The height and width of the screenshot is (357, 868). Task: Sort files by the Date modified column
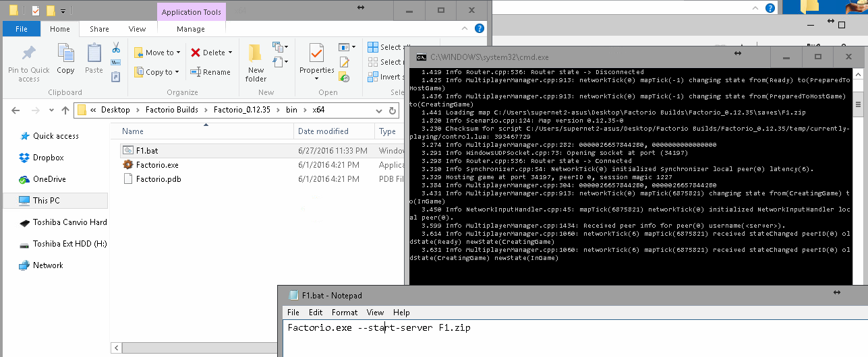click(323, 131)
